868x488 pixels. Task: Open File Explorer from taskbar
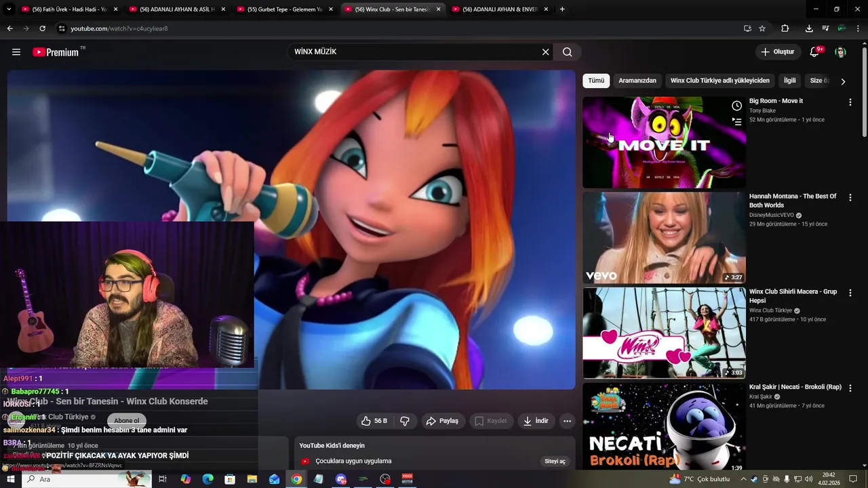tap(252, 479)
